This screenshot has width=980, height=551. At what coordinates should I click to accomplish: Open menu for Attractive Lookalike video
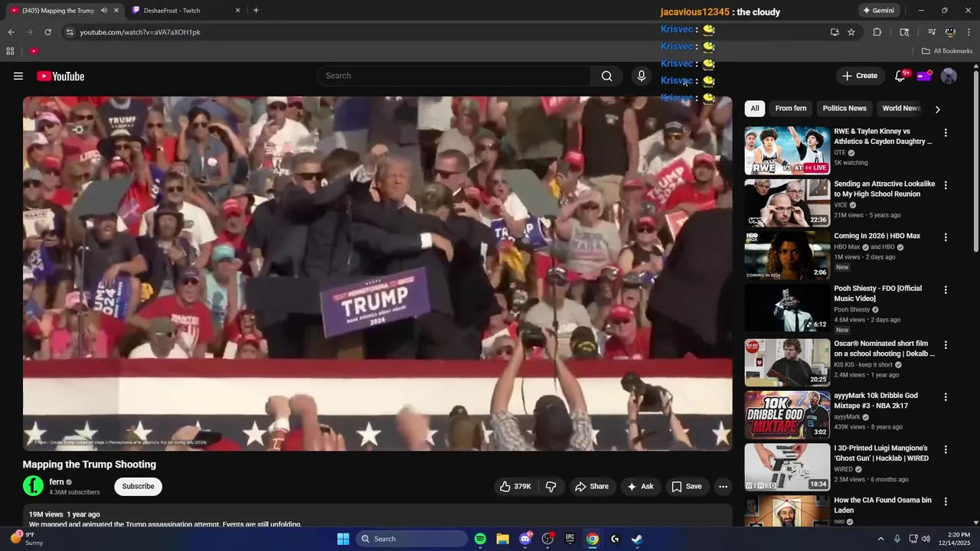(x=946, y=185)
